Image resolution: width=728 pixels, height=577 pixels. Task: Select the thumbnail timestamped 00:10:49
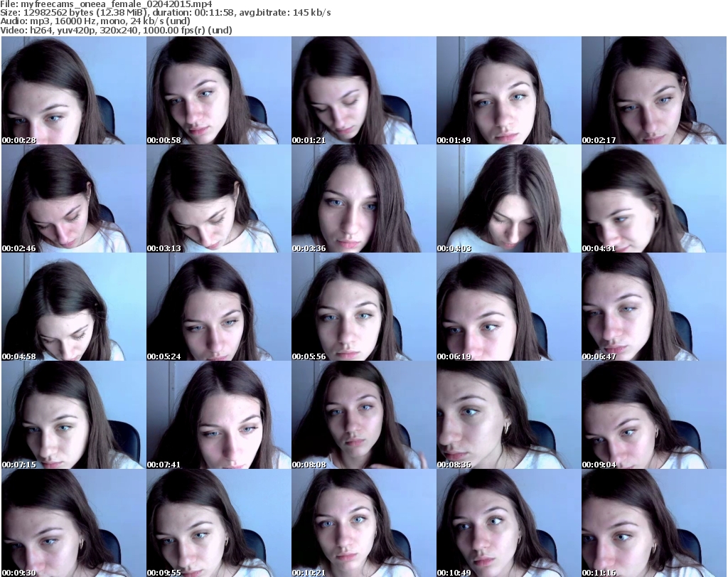coord(508,523)
